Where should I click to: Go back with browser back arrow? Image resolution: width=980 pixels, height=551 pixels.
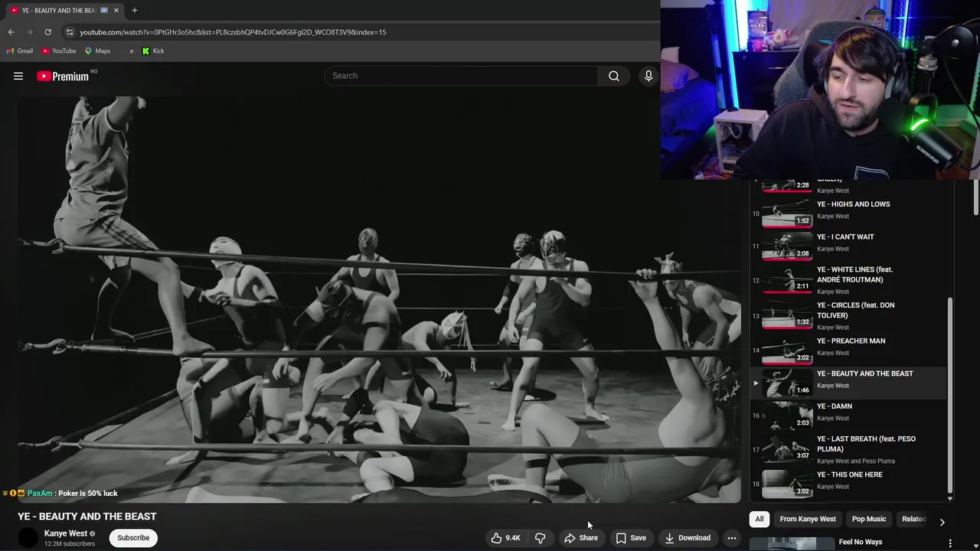tap(11, 32)
